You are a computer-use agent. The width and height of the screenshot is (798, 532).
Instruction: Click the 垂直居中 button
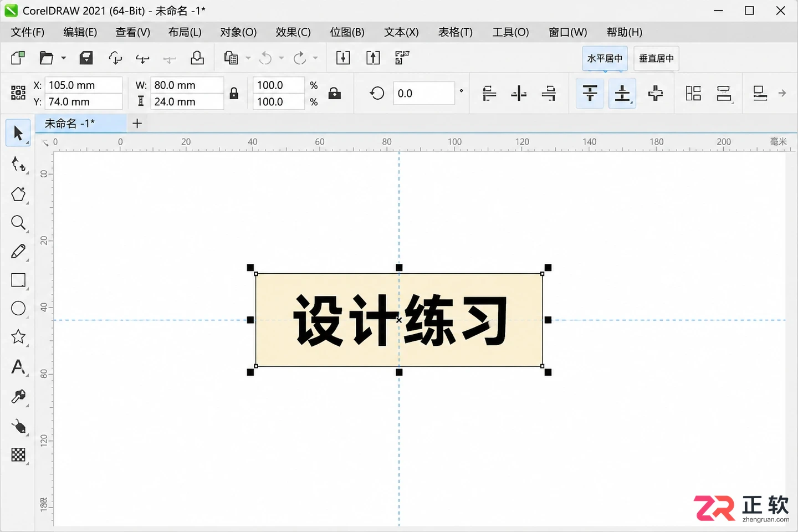pyautogui.click(x=656, y=58)
